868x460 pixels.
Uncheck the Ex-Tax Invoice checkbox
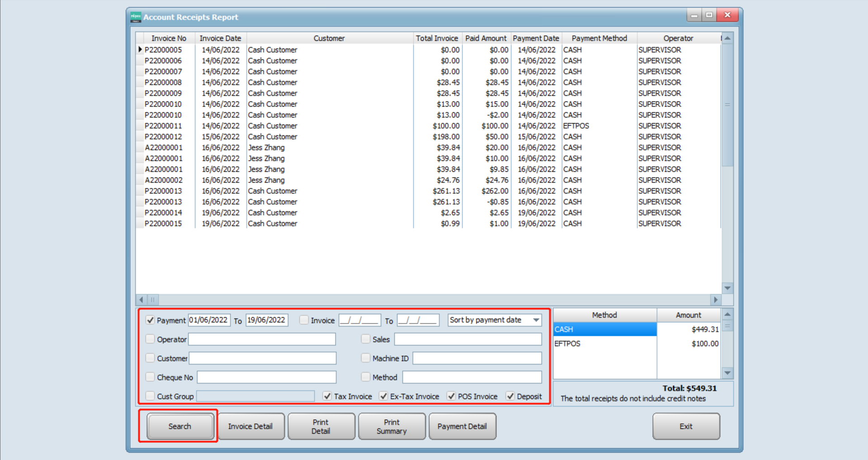click(x=383, y=396)
